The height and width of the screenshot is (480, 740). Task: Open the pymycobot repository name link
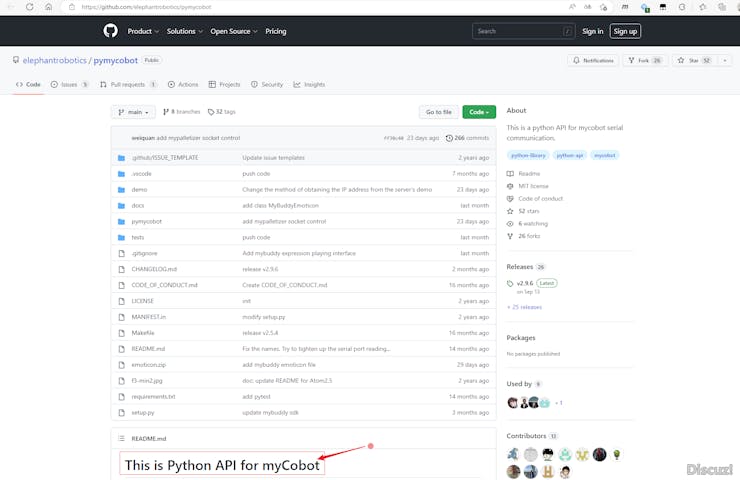(116, 60)
